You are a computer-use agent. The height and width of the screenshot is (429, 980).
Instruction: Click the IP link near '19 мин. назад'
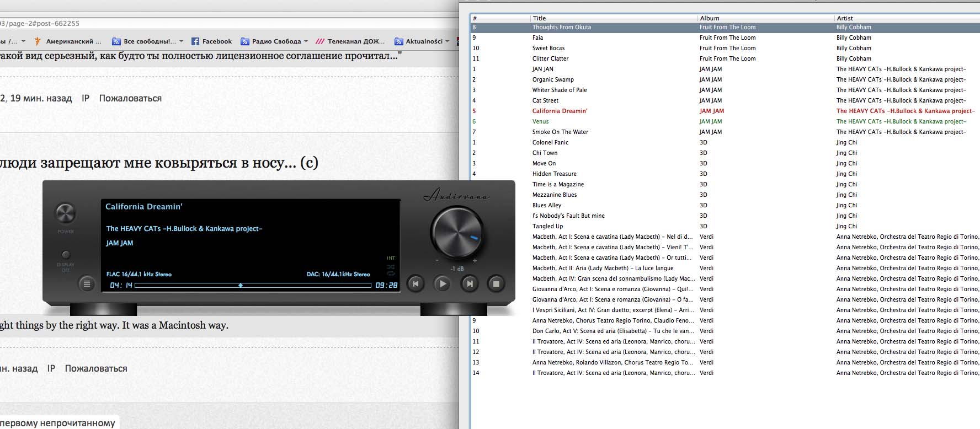86,98
